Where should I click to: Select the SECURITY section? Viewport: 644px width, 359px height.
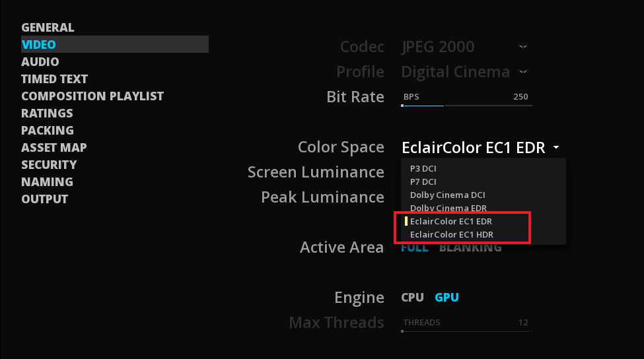50,164
